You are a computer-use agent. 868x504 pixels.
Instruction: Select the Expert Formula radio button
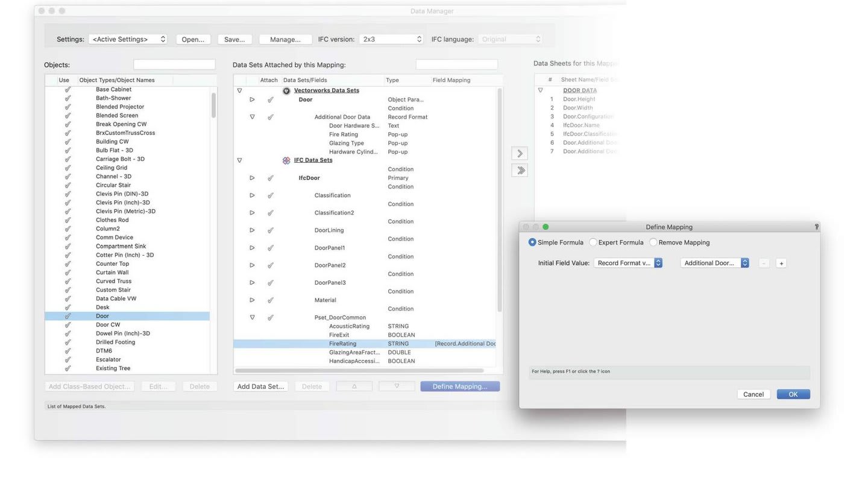coord(593,242)
